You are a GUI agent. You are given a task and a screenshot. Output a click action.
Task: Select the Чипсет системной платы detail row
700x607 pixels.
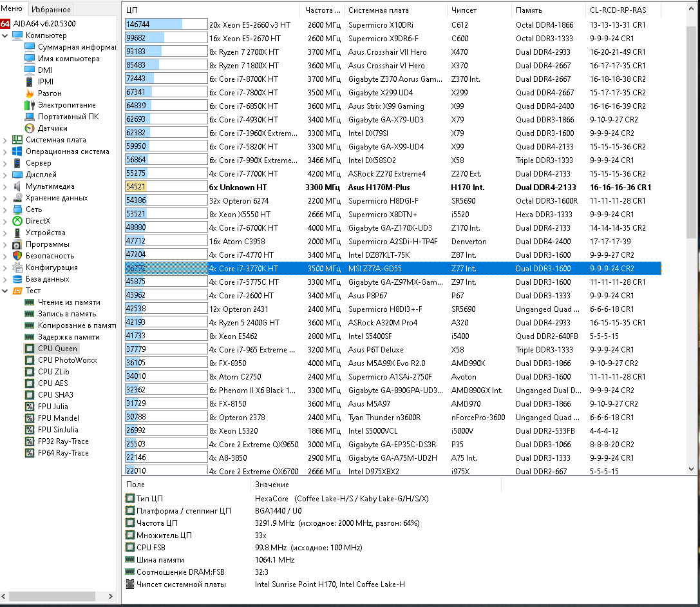312,584
